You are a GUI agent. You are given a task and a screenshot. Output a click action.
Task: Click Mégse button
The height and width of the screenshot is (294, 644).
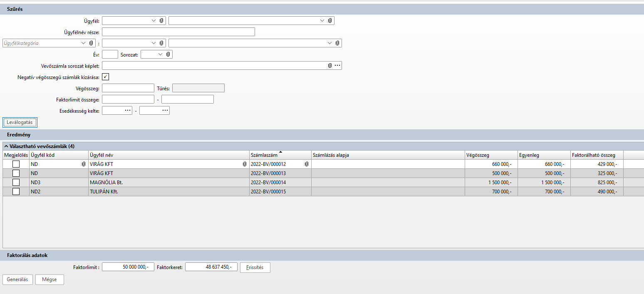pyautogui.click(x=50, y=279)
